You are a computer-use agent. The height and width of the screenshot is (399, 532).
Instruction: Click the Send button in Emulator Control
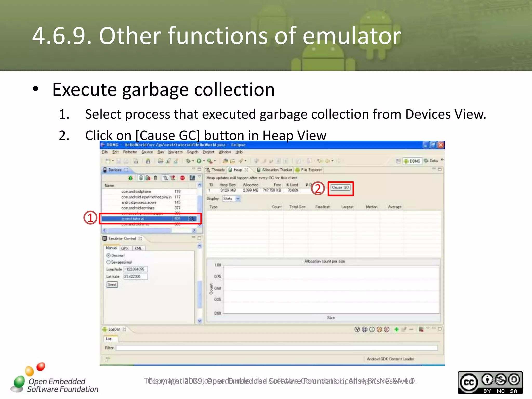click(x=112, y=285)
